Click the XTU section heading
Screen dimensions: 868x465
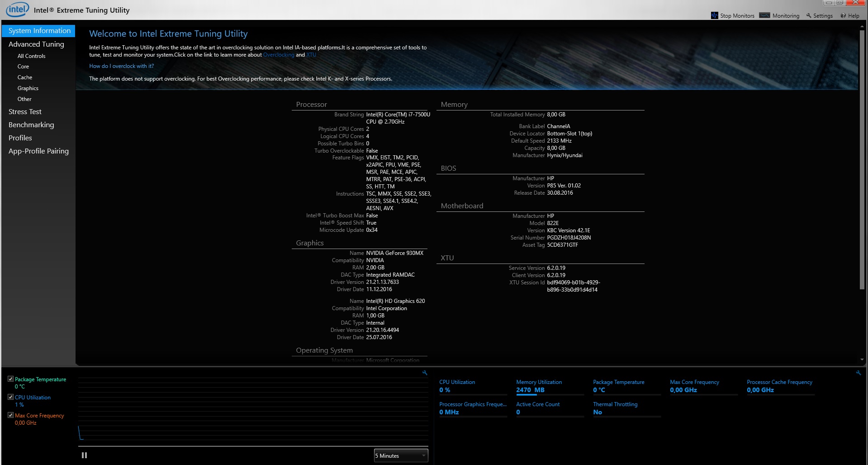pos(447,258)
